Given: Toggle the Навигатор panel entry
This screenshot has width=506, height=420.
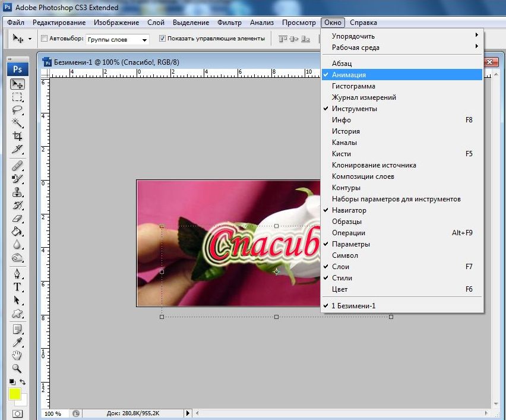Looking at the screenshot, I should (402, 210).
